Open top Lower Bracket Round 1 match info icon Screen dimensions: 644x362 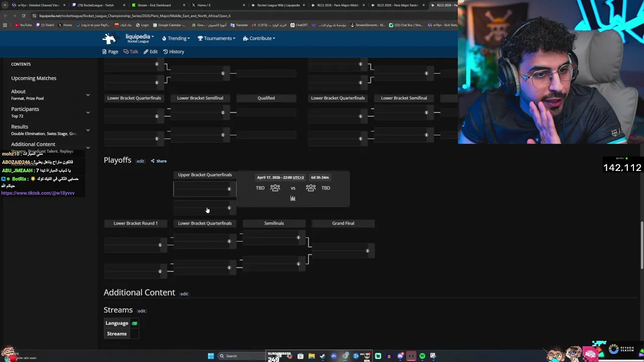coord(160,245)
